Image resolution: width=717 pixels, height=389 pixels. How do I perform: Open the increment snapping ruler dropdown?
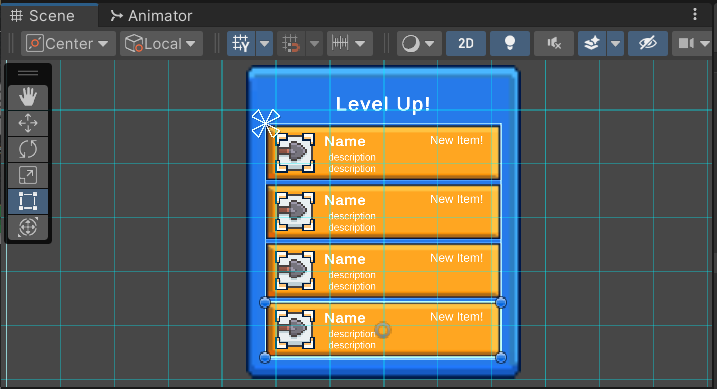[x=349, y=44]
